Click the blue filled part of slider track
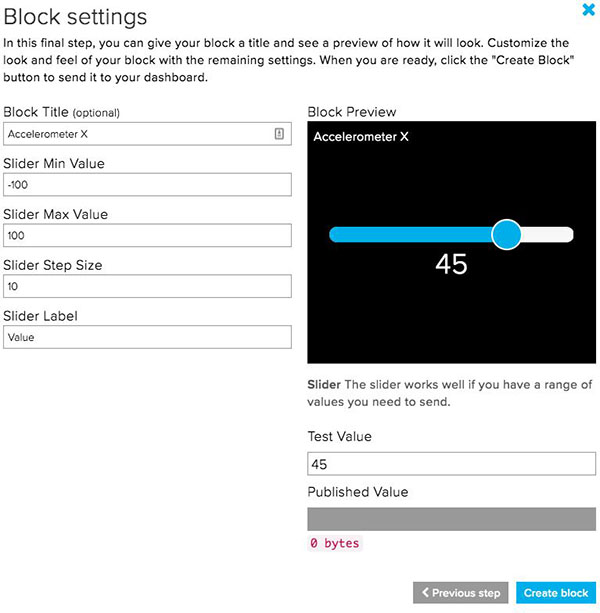Screen dimensions: 600x613 pyautogui.click(x=410, y=235)
